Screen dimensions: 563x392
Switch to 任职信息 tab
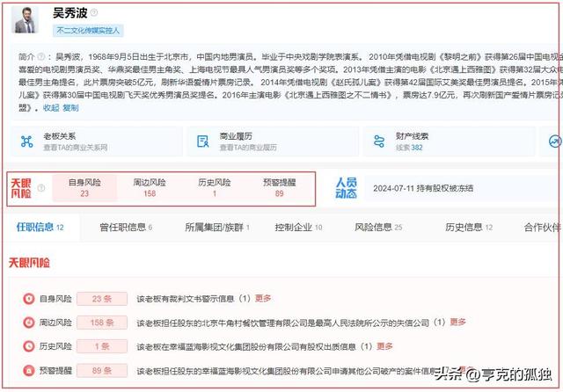40,227
